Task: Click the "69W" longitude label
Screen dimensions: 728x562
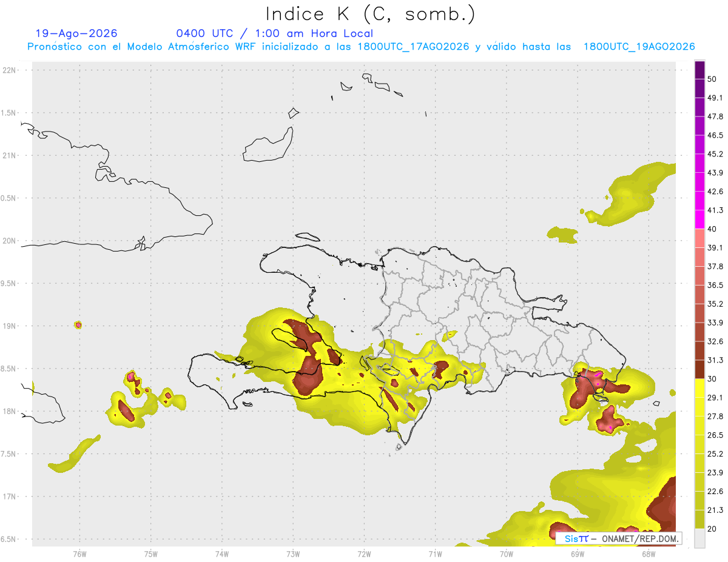Action: 577,554
